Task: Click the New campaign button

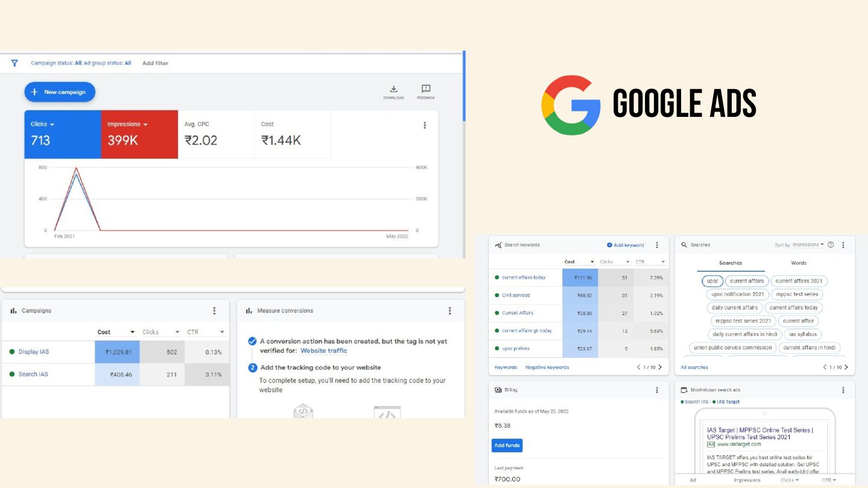Action: point(60,92)
